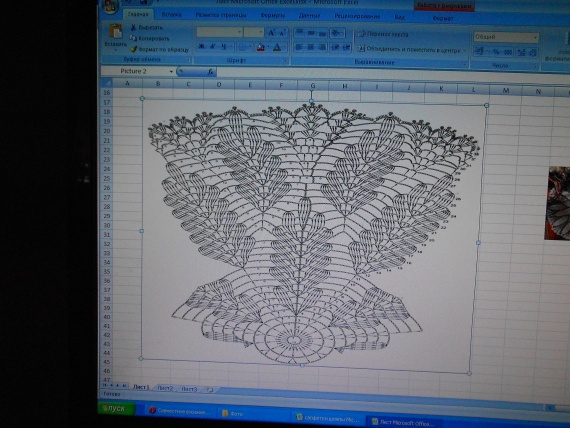Image resolution: width=570 pixels, height=428 pixels.
Task: Open the Name Box dropdown arrow
Action: [x=171, y=72]
